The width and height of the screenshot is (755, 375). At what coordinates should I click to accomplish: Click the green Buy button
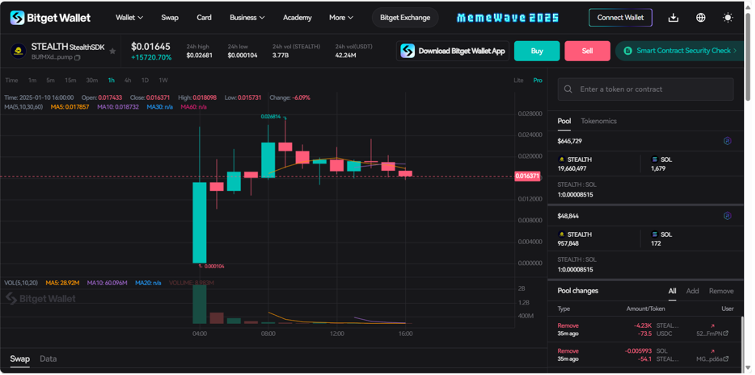click(x=536, y=51)
